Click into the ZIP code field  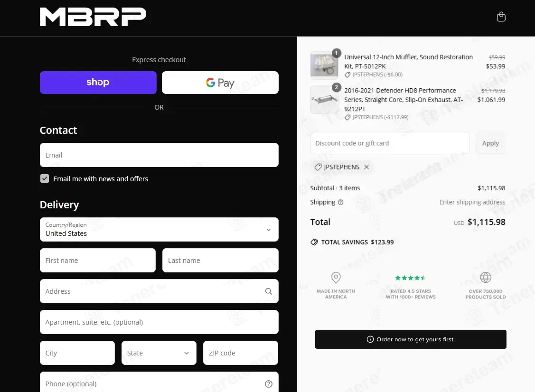click(x=240, y=353)
